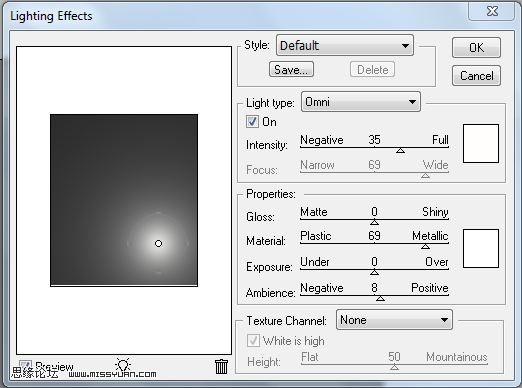Click the Intensity slider handle
Image resolution: width=522 pixels, height=388 pixels.
click(400, 151)
